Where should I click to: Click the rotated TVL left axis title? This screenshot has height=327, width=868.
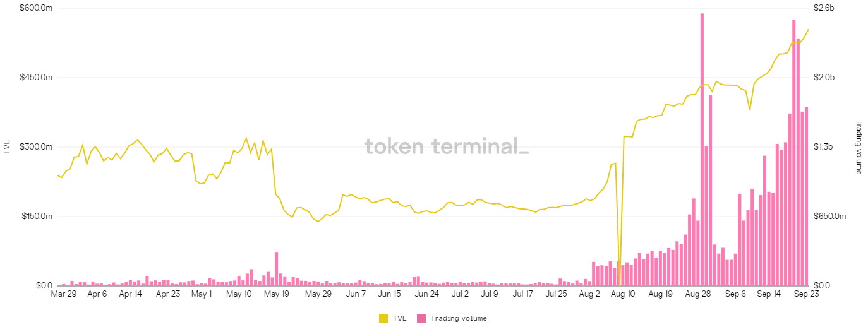coord(8,147)
